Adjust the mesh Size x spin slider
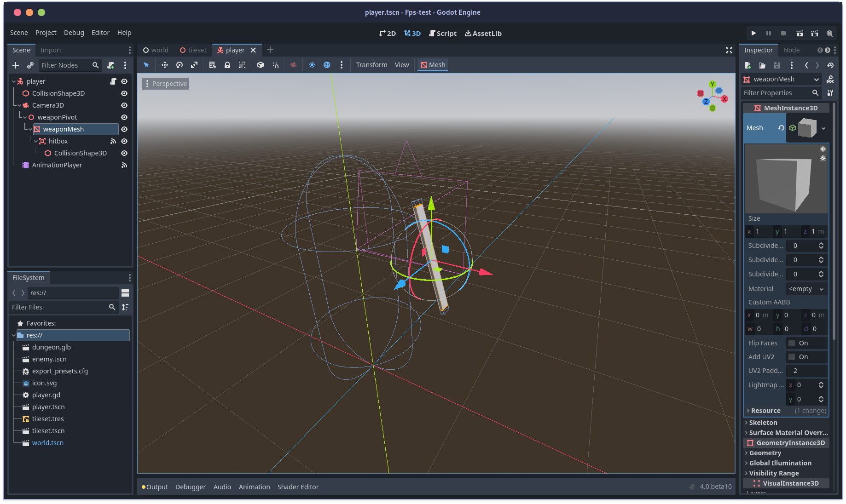 pos(759,231)
